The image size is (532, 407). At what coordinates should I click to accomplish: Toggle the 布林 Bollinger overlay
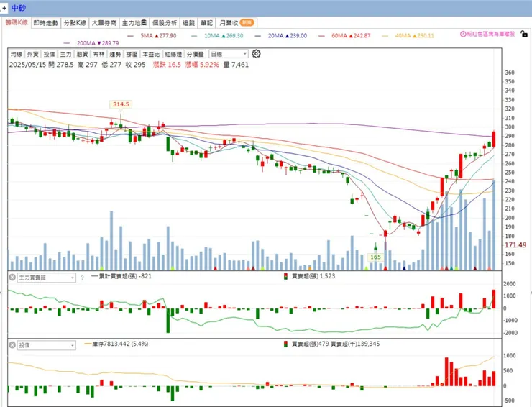click(x=98, y=55)
